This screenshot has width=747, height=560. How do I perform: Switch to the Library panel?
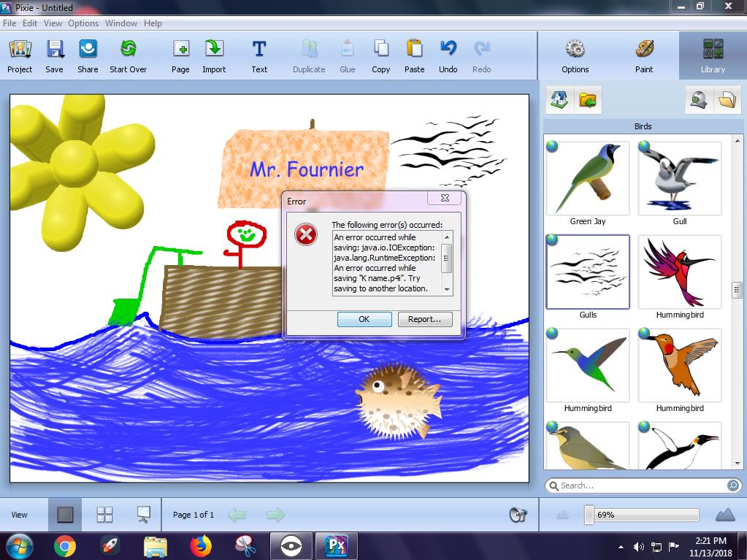tap(713, 56)
